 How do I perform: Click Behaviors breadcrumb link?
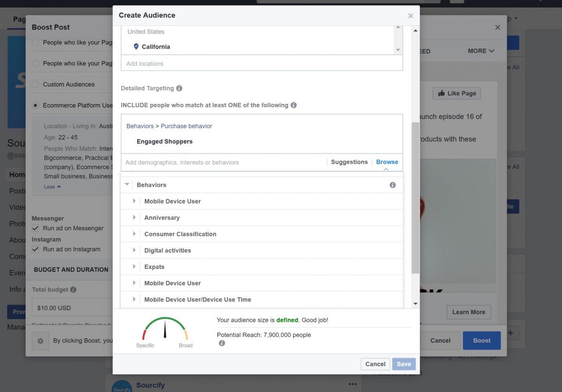(140, 126)
